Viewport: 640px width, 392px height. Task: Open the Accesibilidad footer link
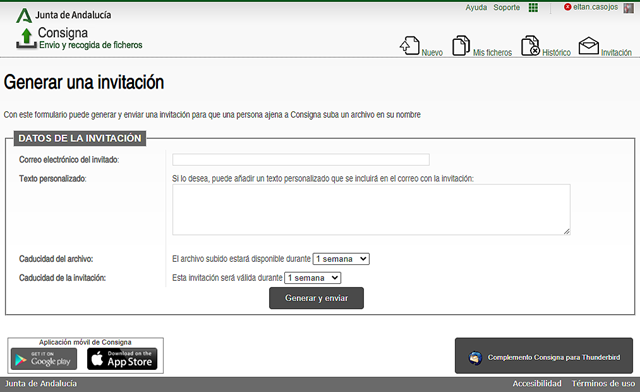point(537,383)
